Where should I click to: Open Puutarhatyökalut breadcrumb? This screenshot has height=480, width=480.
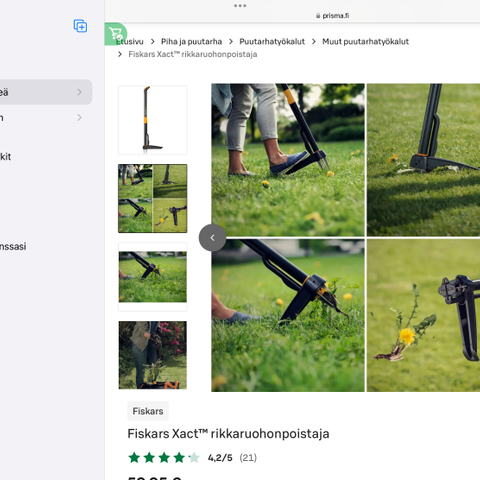[272, 42]
